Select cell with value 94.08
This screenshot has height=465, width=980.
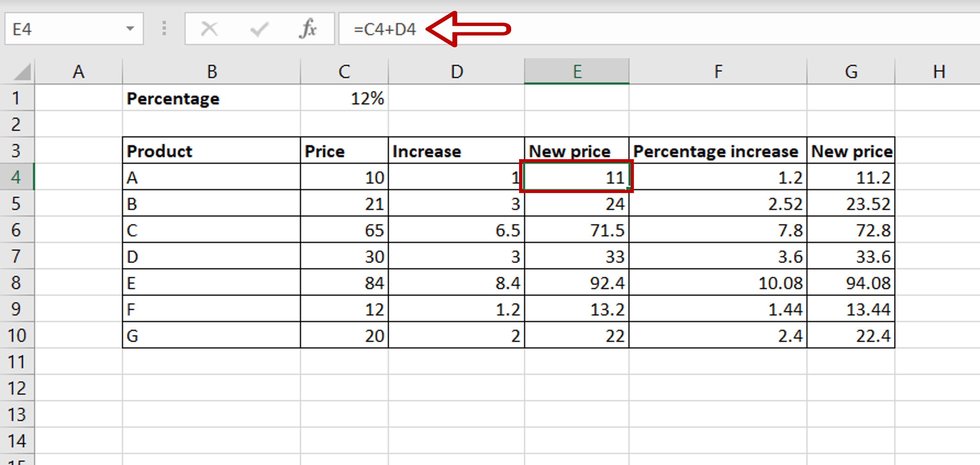pyautogui.click(x=851, y=283)
